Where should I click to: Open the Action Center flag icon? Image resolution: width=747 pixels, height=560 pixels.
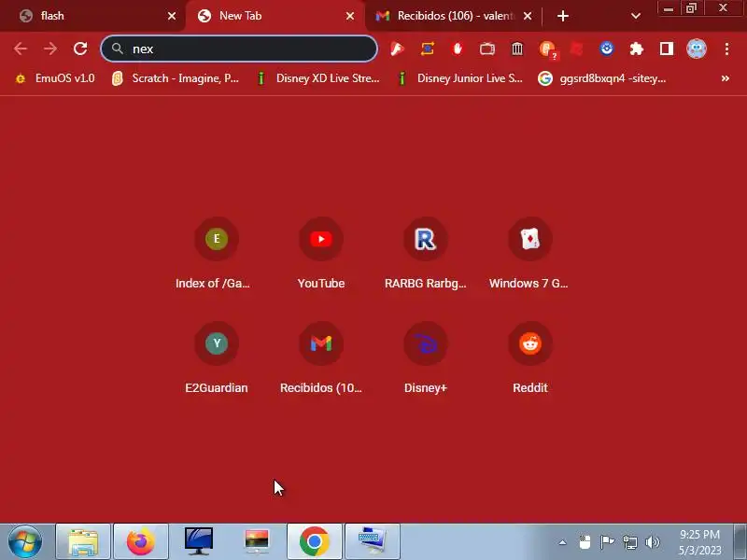pos(607,542)
